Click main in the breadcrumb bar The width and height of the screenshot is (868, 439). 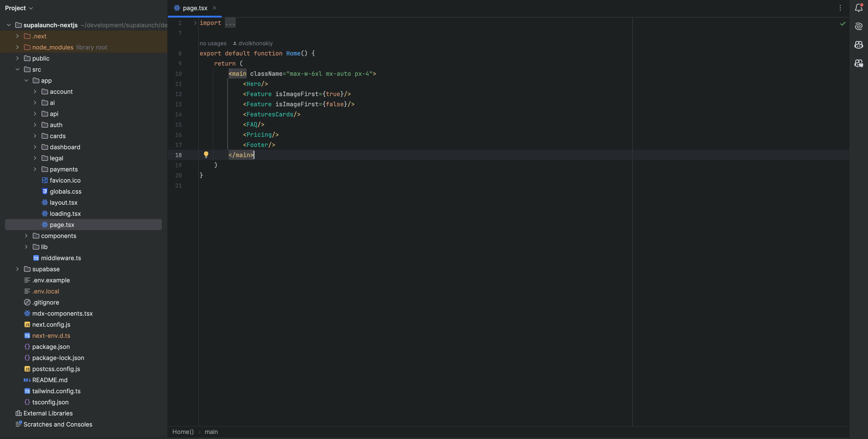point(211,432)
